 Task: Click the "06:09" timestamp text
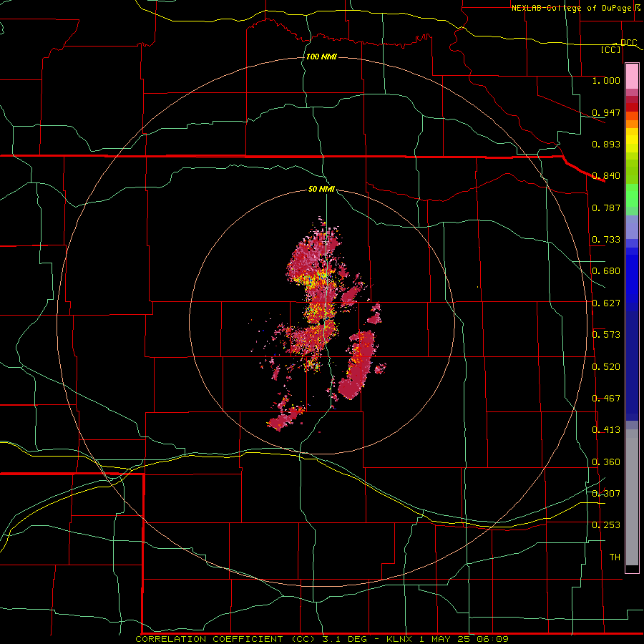pos(492,639)
